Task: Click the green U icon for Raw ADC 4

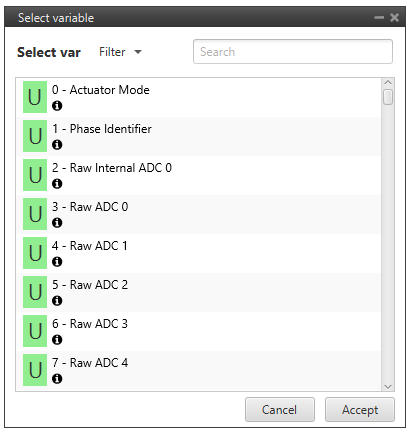Action: (35, 370)
